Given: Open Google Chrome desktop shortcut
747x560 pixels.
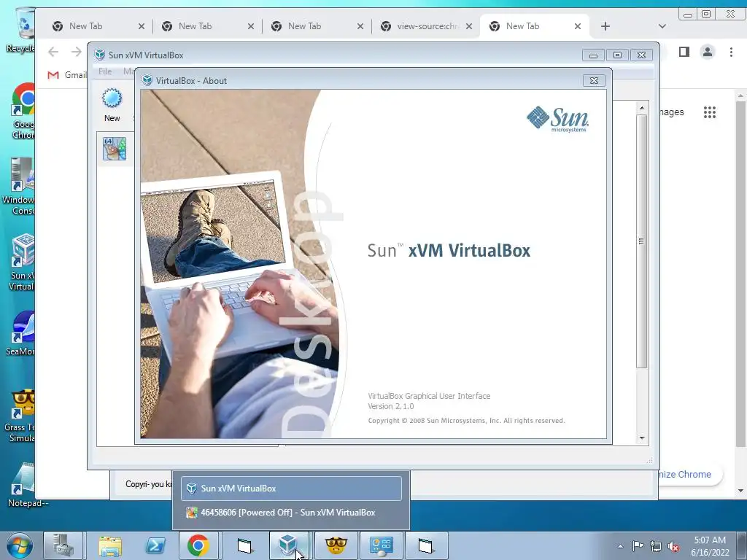Looking at the screenshot, I should point(23,111).
